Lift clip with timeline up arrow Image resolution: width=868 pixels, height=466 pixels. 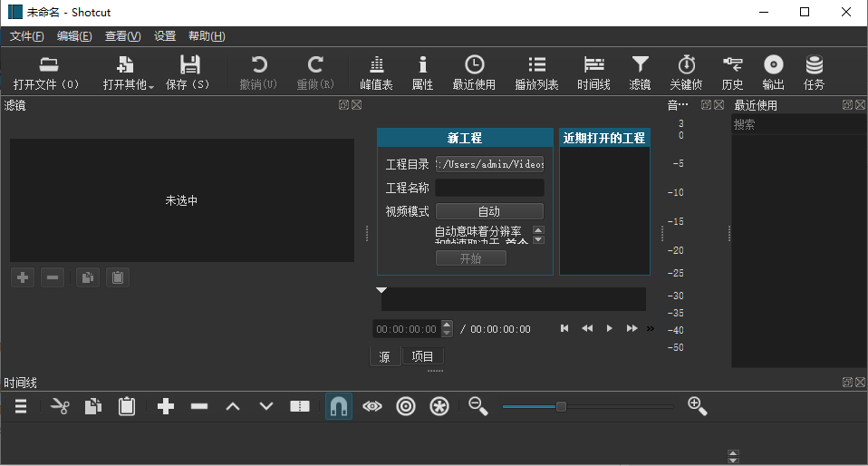click(x=233, y=407)
